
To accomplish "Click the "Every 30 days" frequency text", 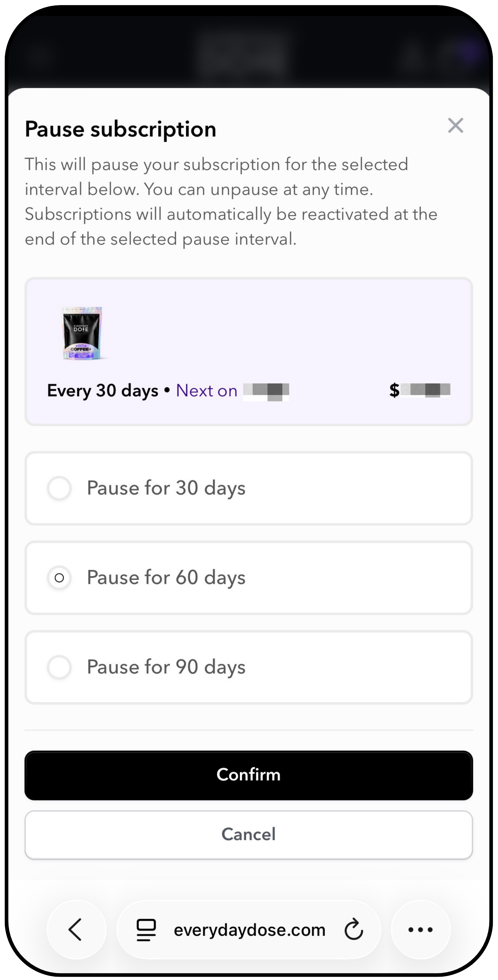I will [x=103, y=391].
